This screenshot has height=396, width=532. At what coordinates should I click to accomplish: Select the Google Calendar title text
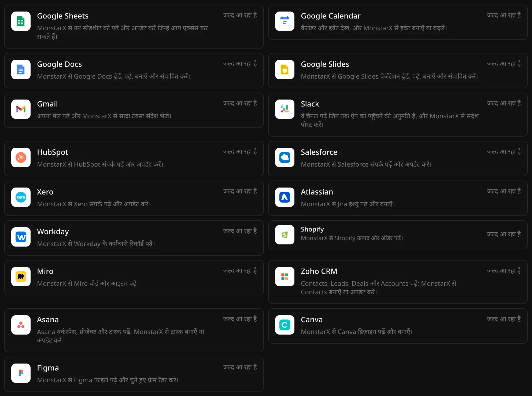click(x=331, y=16)
